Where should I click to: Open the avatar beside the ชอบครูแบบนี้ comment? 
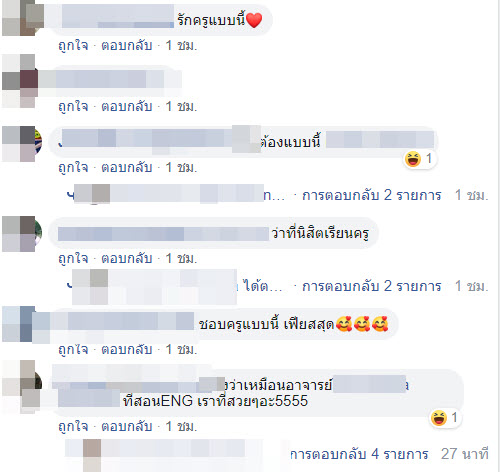coord(19,324)
